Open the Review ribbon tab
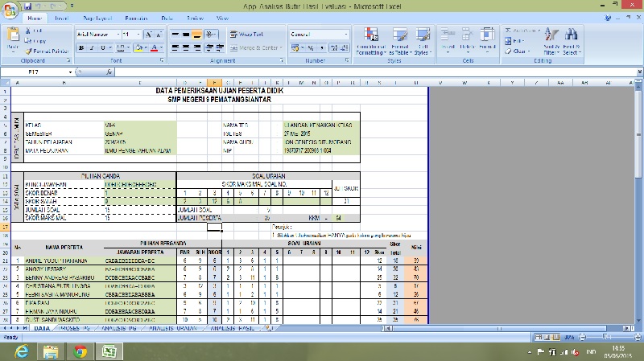644x361 pixels. click(195, 18)
